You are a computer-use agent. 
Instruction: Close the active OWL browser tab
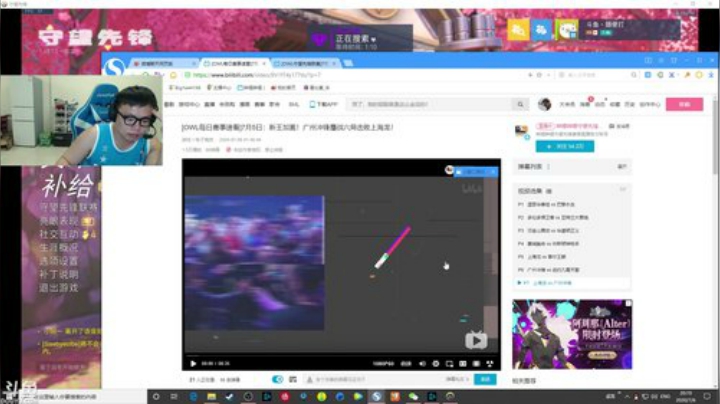click(264, 63)
